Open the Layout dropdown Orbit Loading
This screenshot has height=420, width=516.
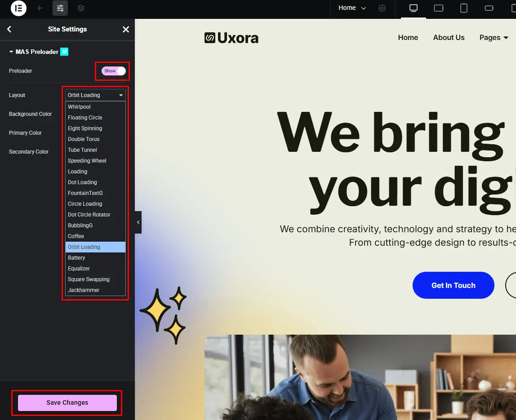coord(95,95)
